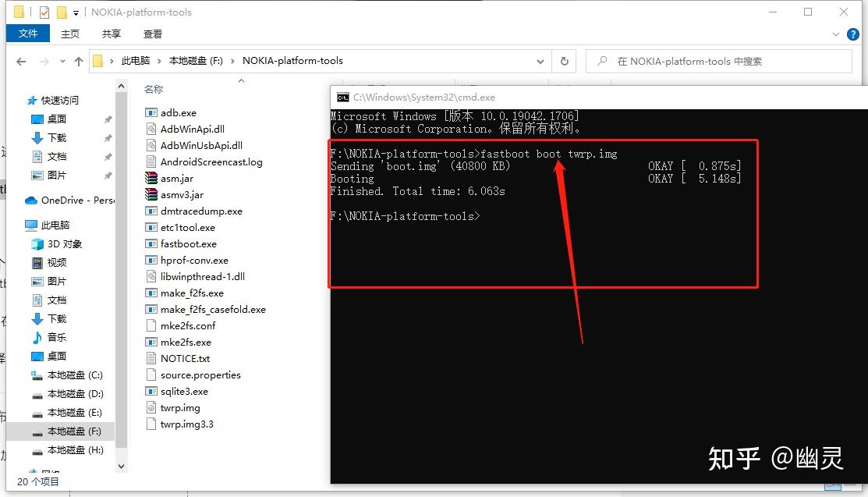
Task: Focus the NOKIA-platform-tools search box
Action: (x=718, y=62)
